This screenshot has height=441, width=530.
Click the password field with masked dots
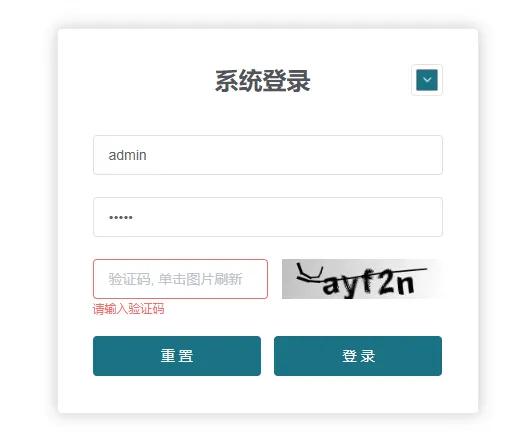268,217
